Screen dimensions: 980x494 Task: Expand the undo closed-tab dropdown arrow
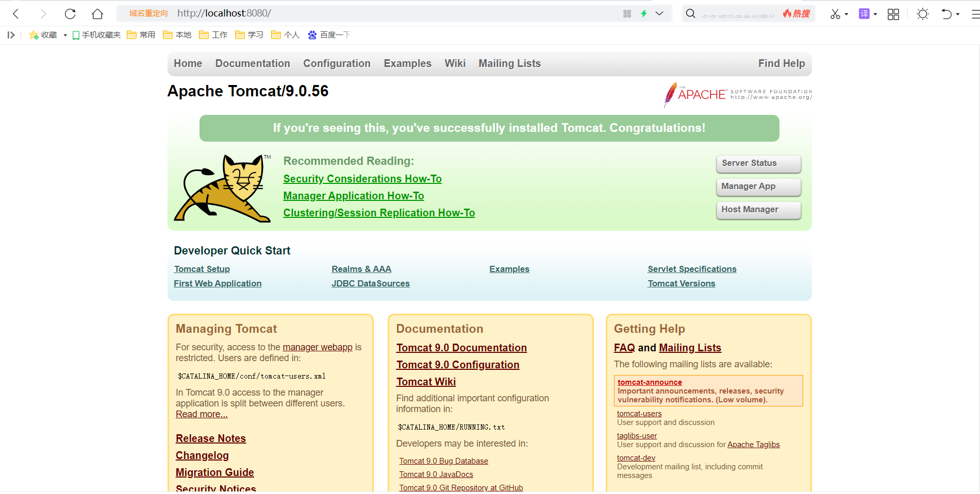tap(958, 14)
